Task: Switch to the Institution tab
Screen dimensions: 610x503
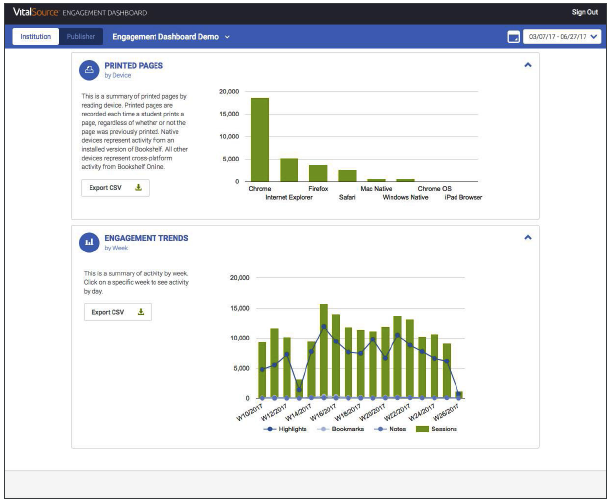Action: click(36, 37)
